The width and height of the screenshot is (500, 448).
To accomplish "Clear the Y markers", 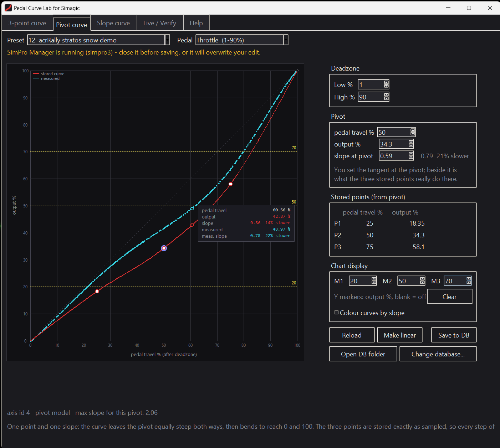I will (x=449, y=297).
